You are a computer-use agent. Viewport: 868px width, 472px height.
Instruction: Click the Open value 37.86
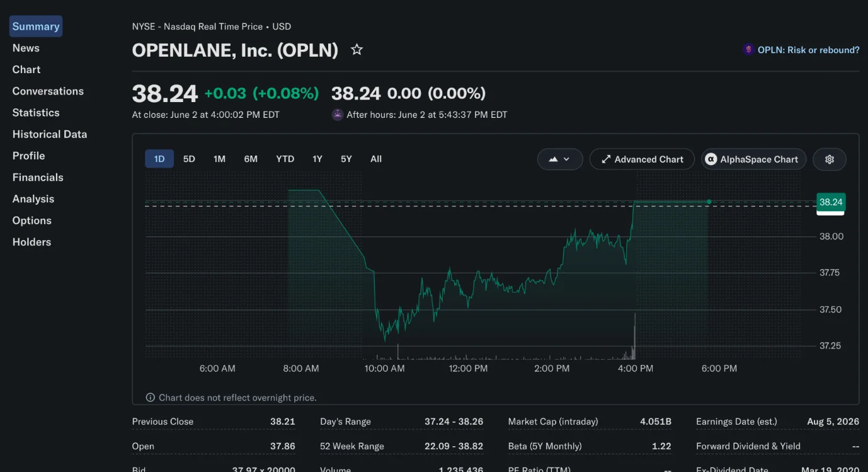click(x=282, y=446)
